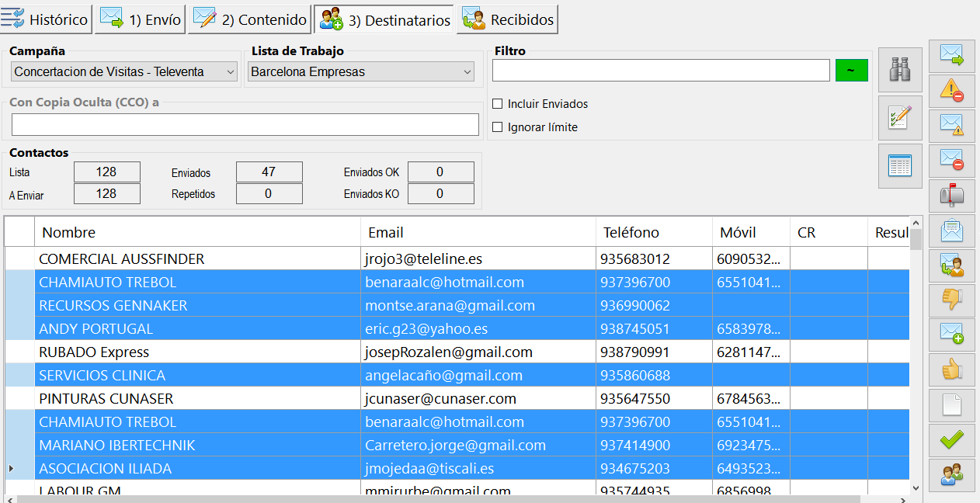Toggle the Ignorar límite checkbox
Image resolution: width=980 pixels, height=503 pixels.
pos(498,127)
